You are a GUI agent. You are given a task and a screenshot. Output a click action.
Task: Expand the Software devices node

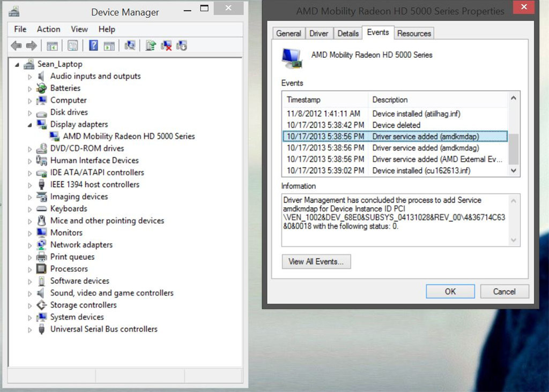point(30,282)
